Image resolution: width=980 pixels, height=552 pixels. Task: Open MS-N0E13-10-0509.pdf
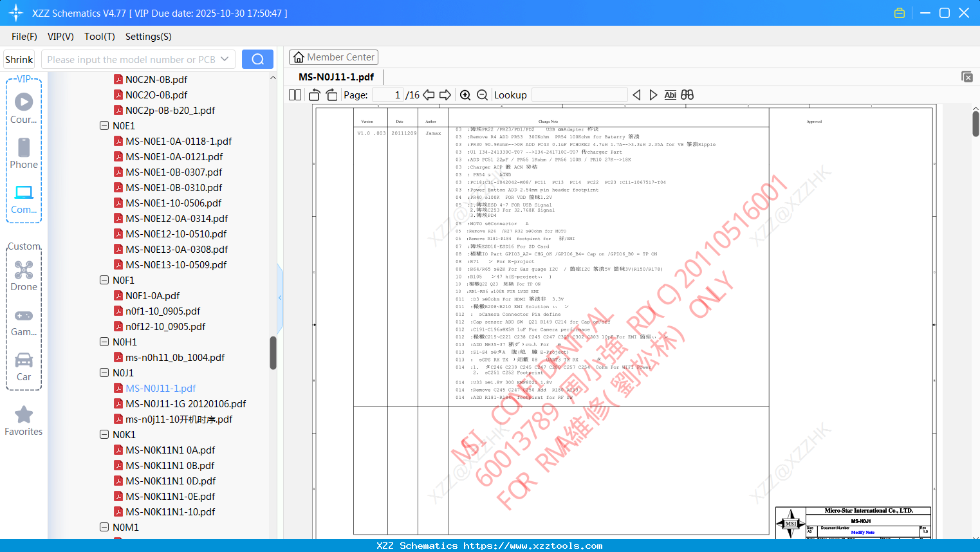176,265
